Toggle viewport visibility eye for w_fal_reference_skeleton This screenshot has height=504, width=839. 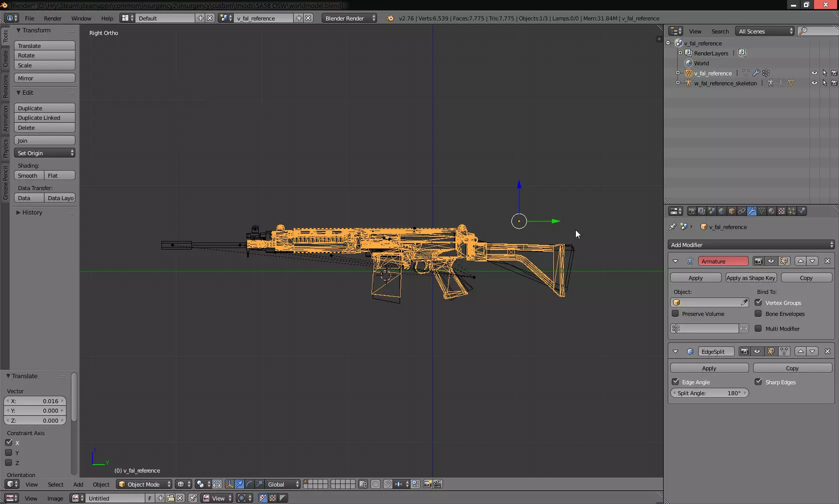tap(815, 83)
